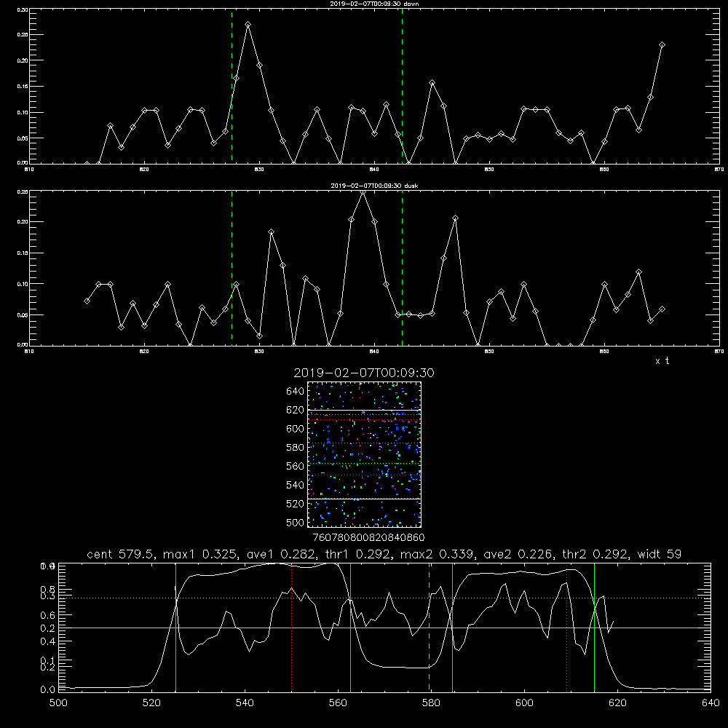Click the 560 label on the image y-axis
Image resolution: width=728 pixels, height=728 pixels.
[x=295, y=466]
